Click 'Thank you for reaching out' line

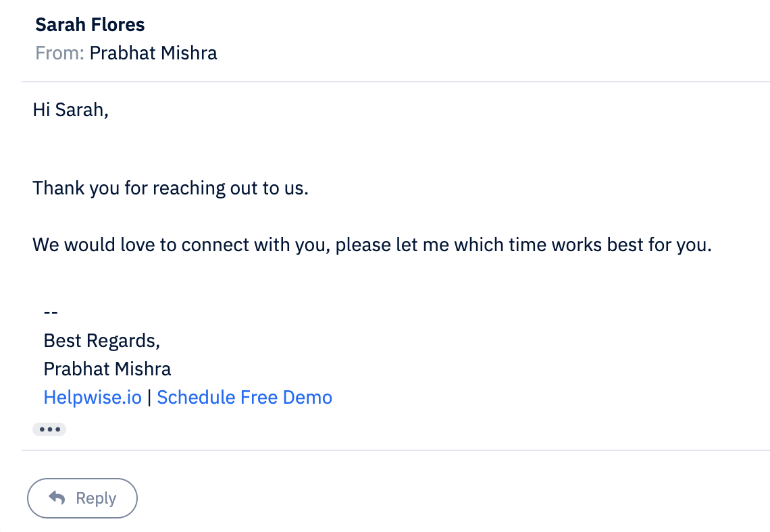(170, 187)
